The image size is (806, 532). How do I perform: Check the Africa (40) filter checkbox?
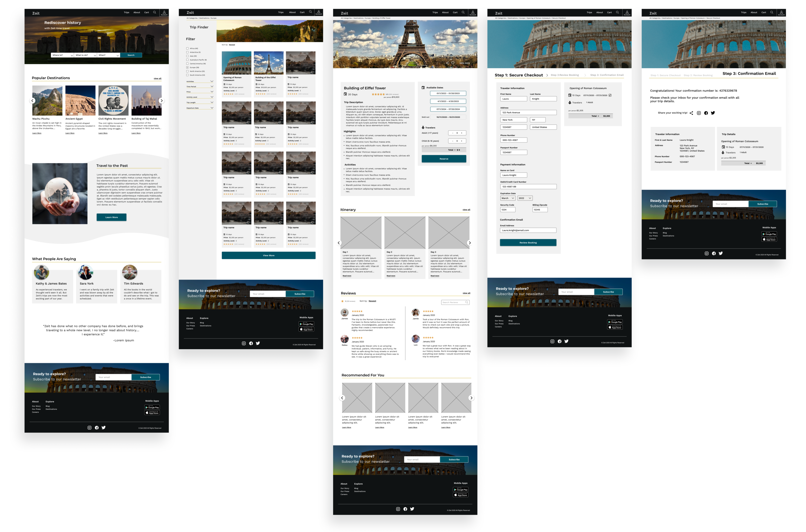coord(187,49)
